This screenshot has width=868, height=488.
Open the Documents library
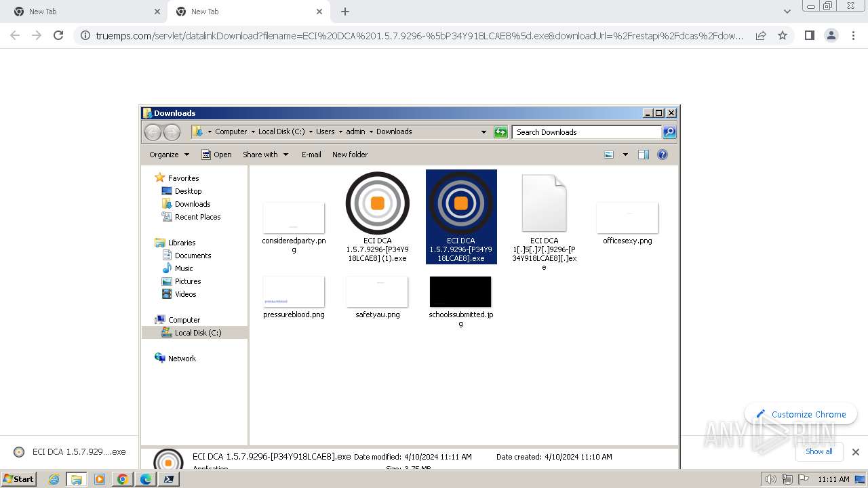pos(186,256)
